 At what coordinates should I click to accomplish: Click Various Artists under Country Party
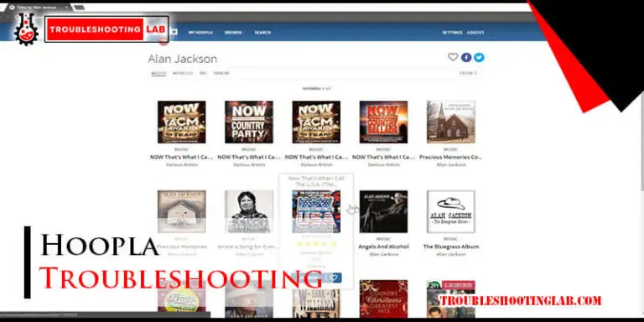click(x=249, y=164)
